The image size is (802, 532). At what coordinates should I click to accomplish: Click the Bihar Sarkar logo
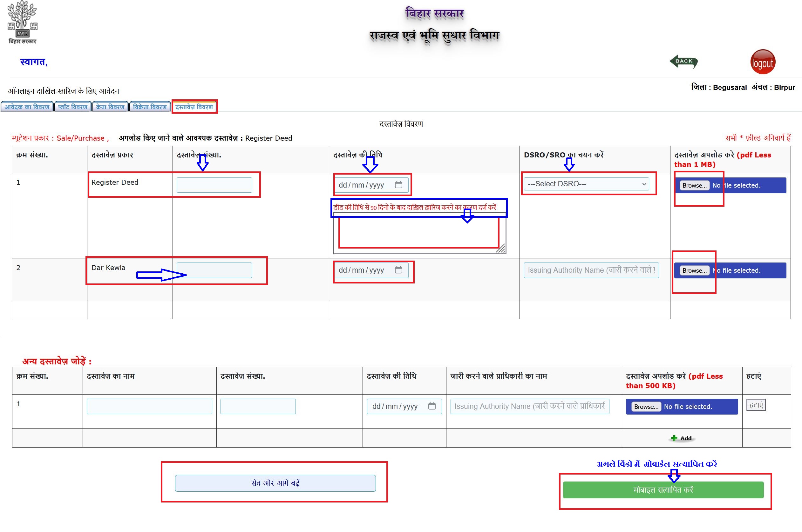tap(23, 23)
